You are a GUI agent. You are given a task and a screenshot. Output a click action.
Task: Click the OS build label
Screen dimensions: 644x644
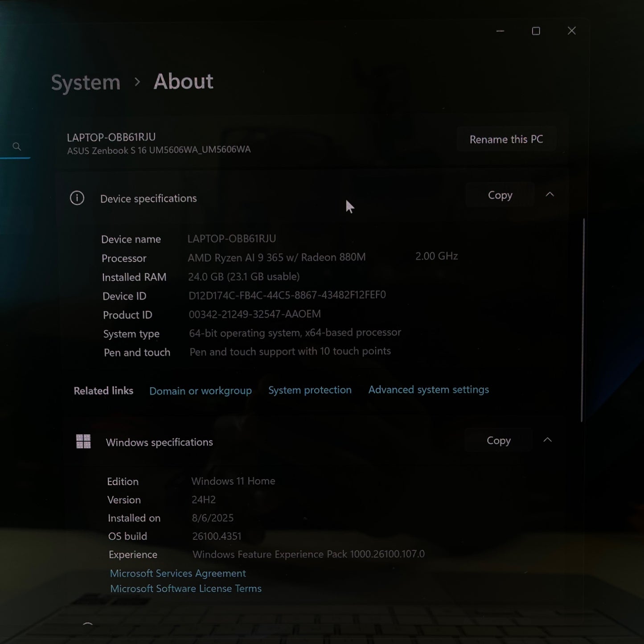pyautogui.click(x=127, y=537)
